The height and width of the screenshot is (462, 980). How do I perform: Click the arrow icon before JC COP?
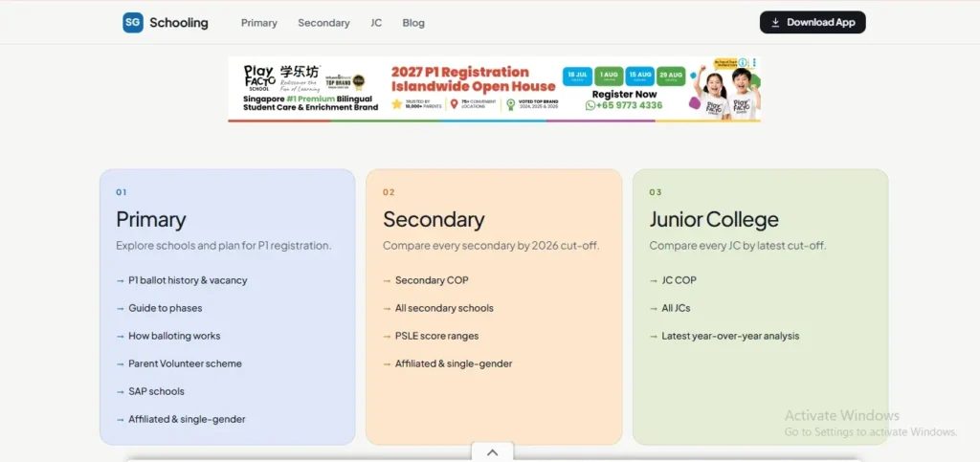(654, 280)
